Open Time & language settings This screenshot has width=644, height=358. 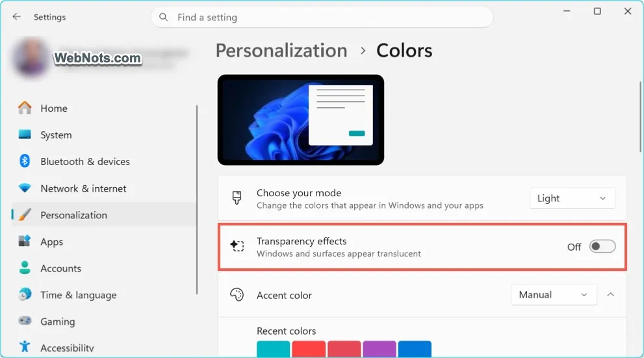point(104,295)
